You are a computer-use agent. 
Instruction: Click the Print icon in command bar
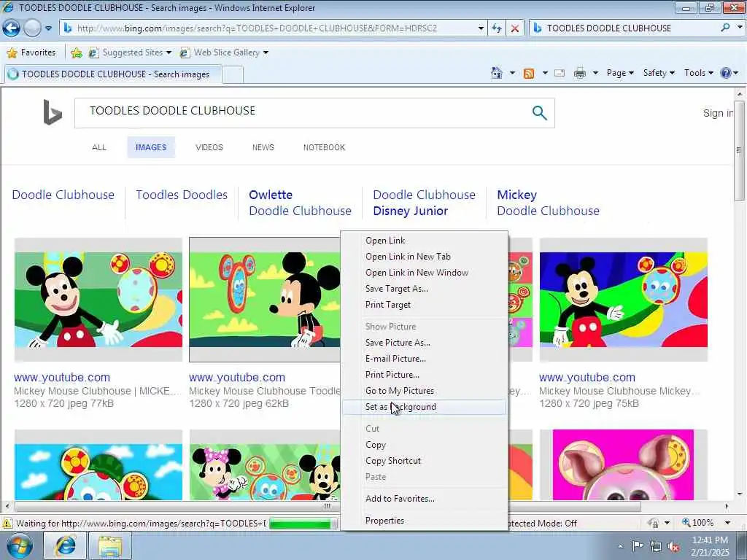pos(580,73)
